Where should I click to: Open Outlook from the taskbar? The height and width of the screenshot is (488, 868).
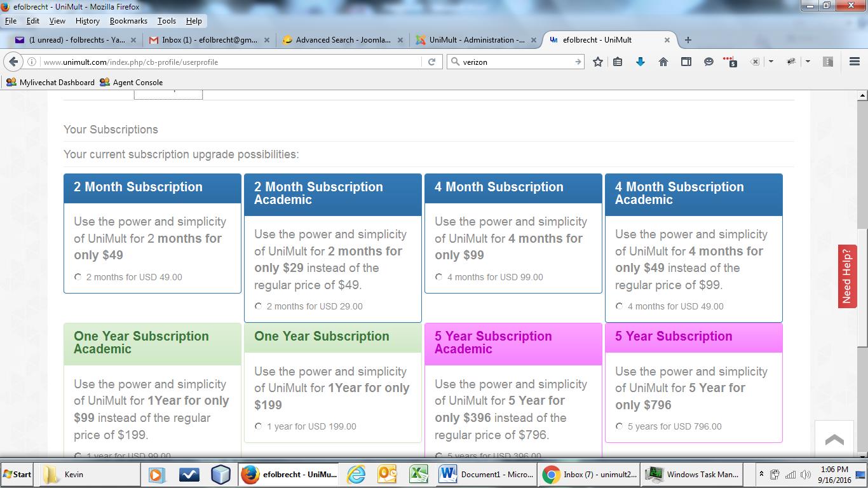click(387, 475)
